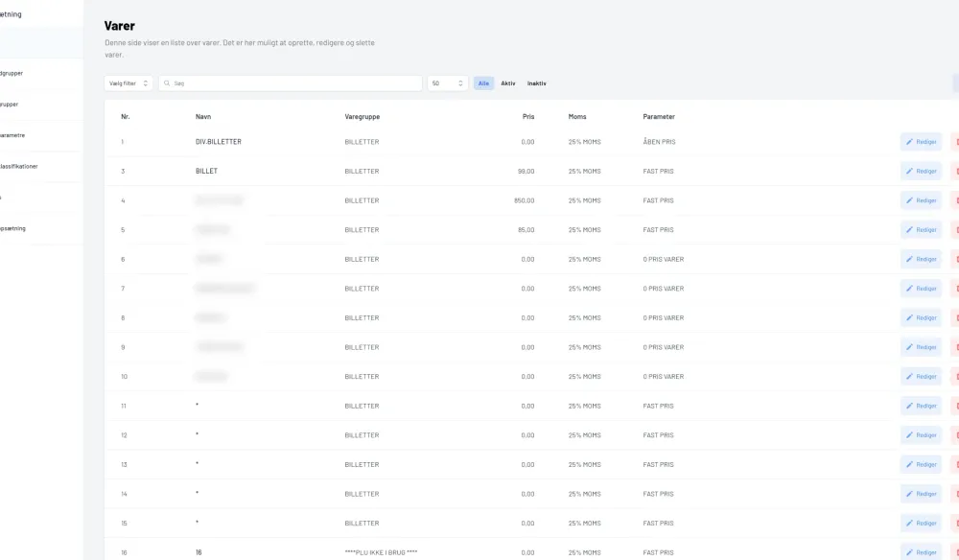The image size is (959, 560).
Task: Click the pencil icon for item number 11
Action: tap(910, 407)
